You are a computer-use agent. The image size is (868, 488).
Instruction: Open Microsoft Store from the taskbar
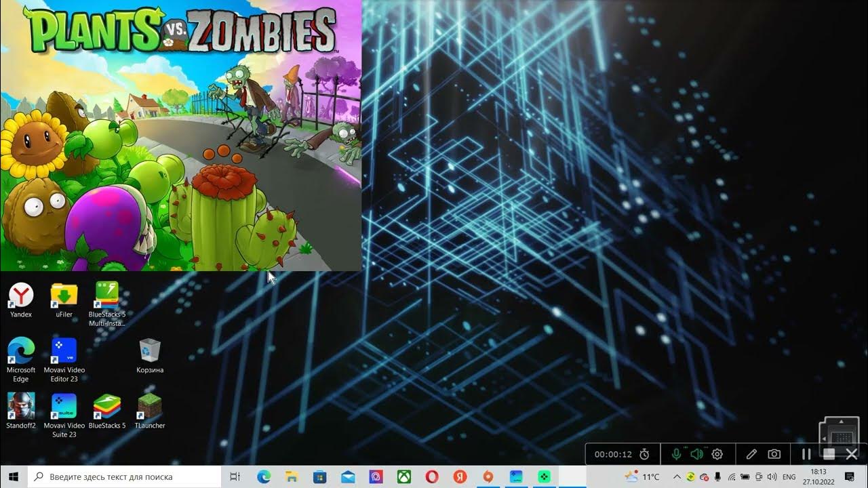[319, 476]
